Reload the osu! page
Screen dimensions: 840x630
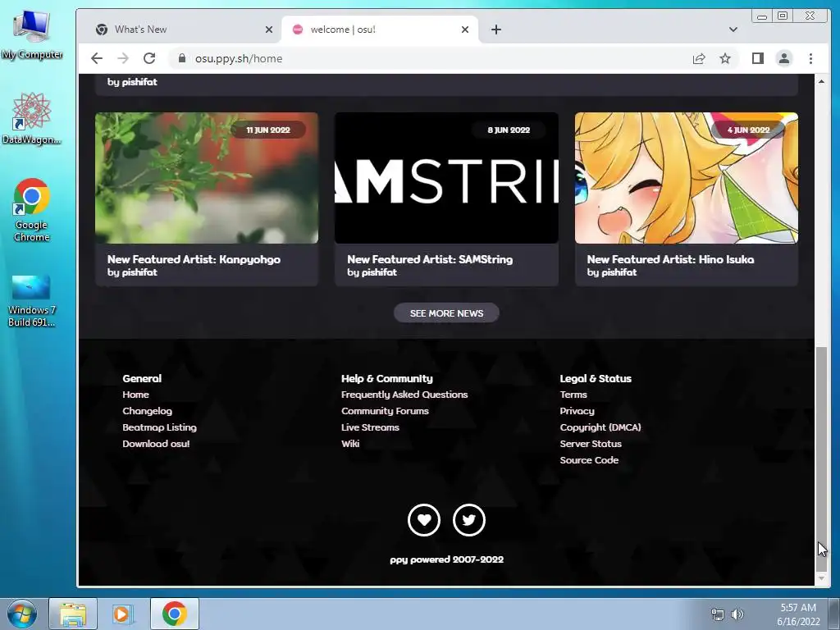pyautogui.click(x=149, y=58)
